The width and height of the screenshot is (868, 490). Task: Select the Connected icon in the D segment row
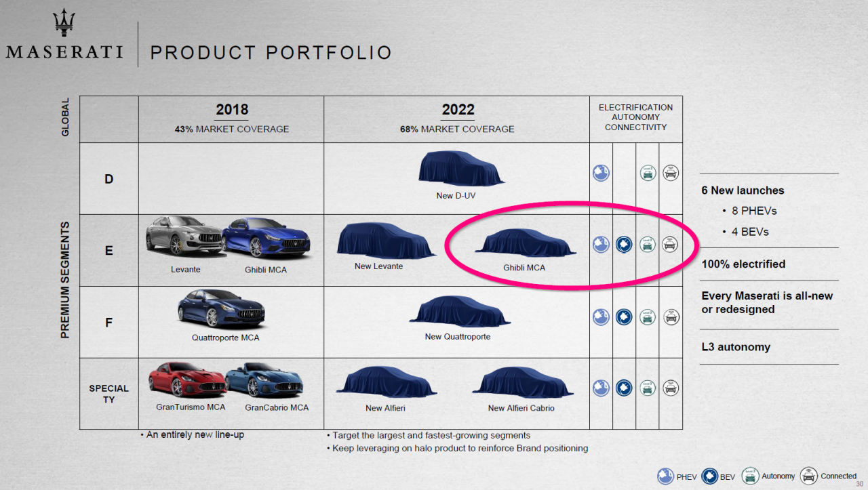(671, 173)
